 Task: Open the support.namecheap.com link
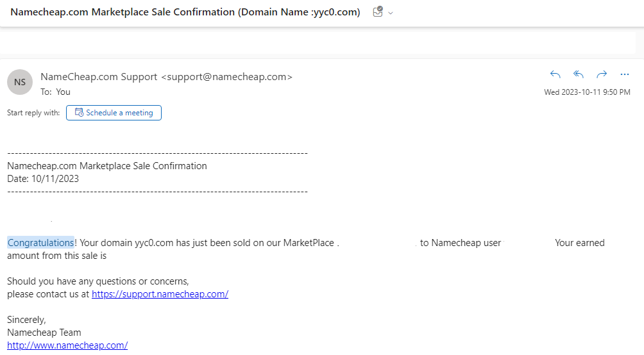click(160, 294)
